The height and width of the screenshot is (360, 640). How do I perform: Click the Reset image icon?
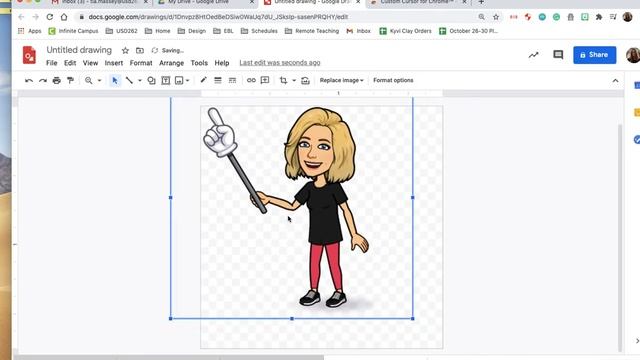point(305,80)
